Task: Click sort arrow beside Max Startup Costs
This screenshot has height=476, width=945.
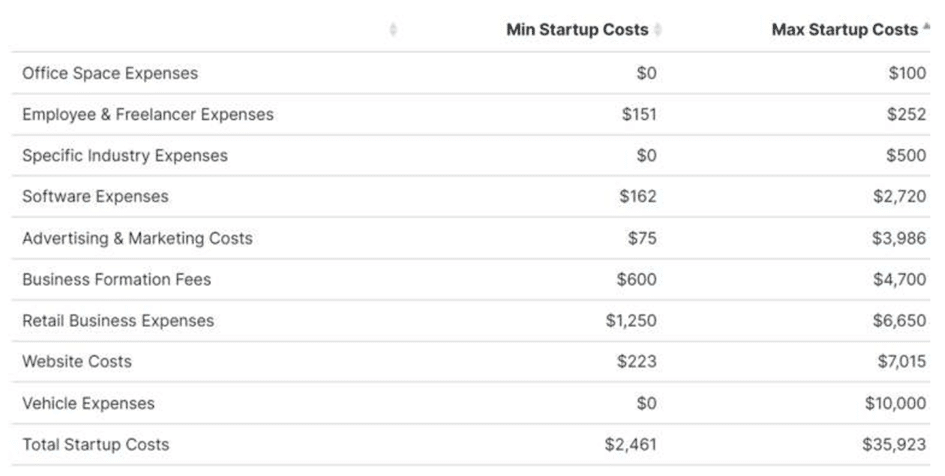Action: [x=924, y=30]
